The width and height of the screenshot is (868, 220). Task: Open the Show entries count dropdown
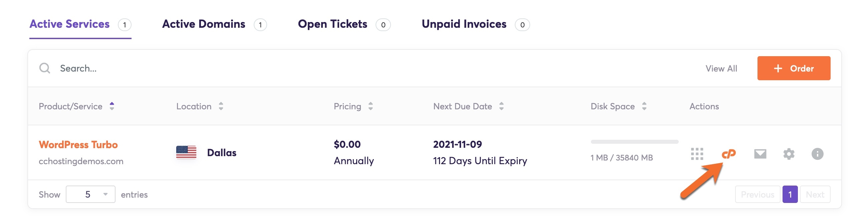[x=90, y=194]
